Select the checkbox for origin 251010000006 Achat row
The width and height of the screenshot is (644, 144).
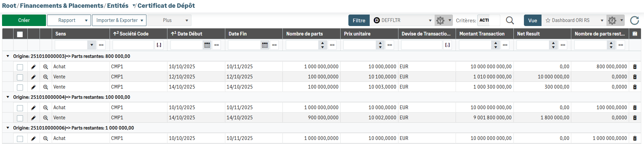[20, 139]
